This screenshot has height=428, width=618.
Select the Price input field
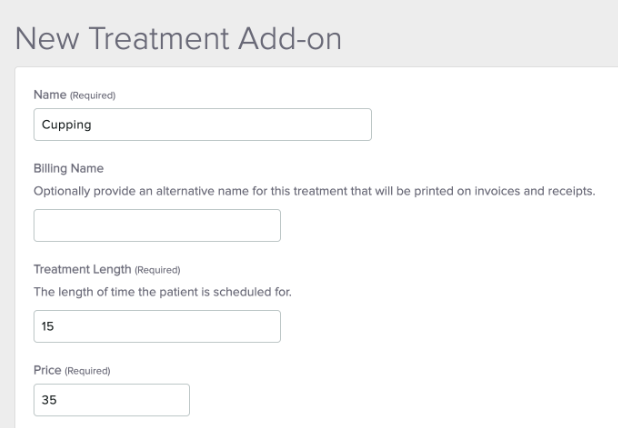(x=111, y=399)
